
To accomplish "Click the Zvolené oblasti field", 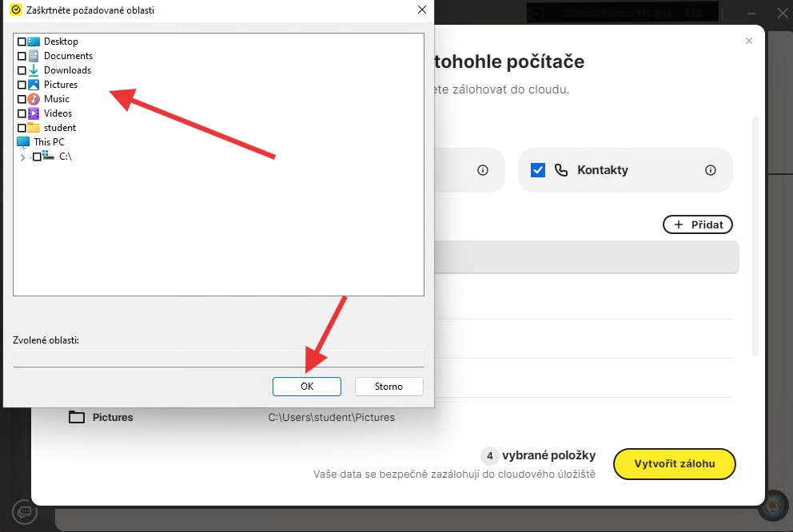I will pos(218,358).
